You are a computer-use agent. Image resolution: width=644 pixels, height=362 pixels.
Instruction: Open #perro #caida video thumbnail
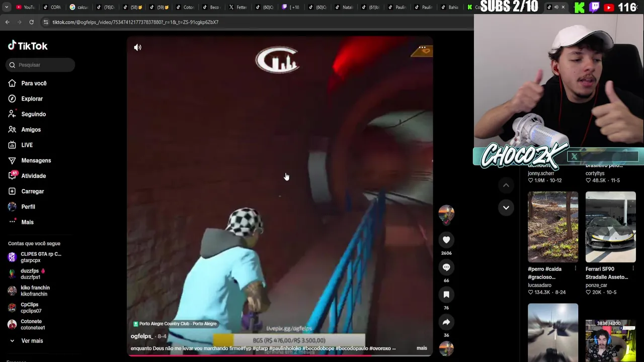pos(553,227)
